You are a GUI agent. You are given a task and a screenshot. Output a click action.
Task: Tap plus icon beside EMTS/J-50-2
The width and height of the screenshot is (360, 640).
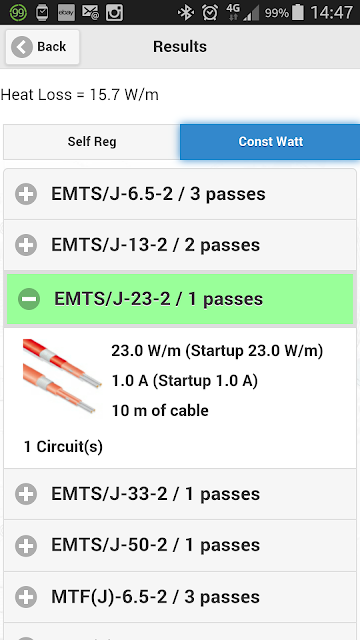click(x=26, y=545)
